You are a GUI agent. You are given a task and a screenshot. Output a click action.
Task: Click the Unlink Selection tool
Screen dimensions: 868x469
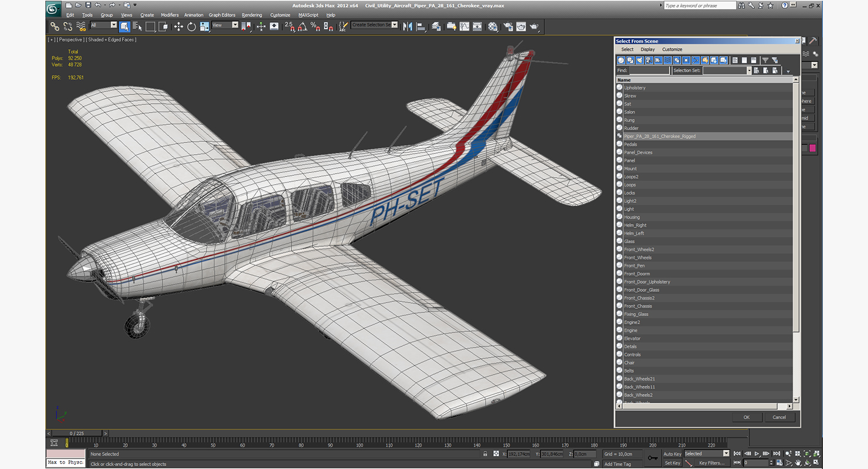pos(68,26)
